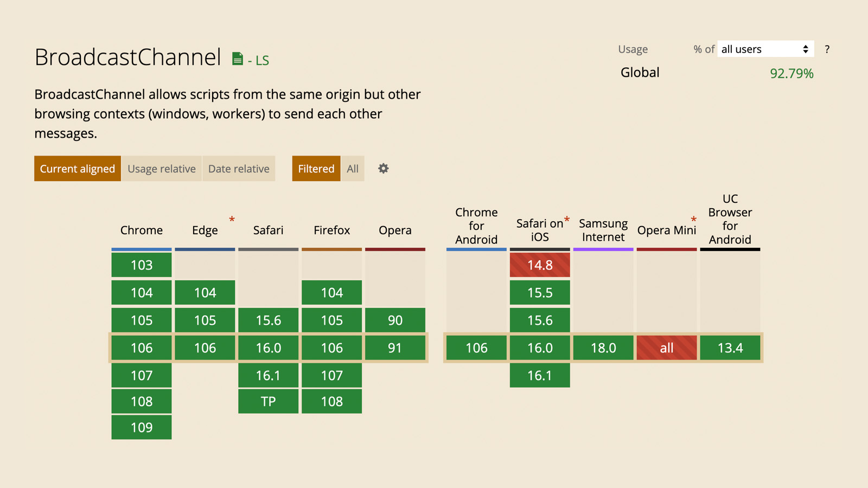The width and height of the screenshot is (868, 488).
Task: Select the Filtered browsers tab
Action: click(316, 169)
